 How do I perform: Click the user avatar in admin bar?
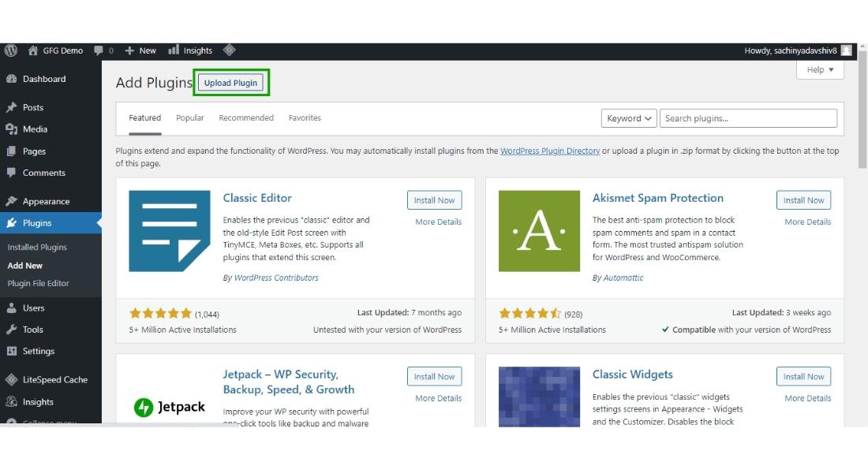point(846,50)
